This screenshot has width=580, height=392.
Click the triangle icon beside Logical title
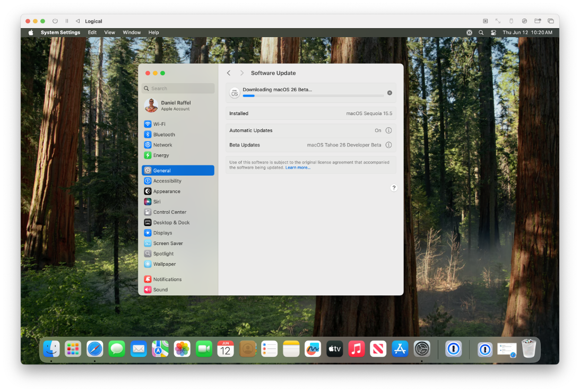tap(77, 21)
